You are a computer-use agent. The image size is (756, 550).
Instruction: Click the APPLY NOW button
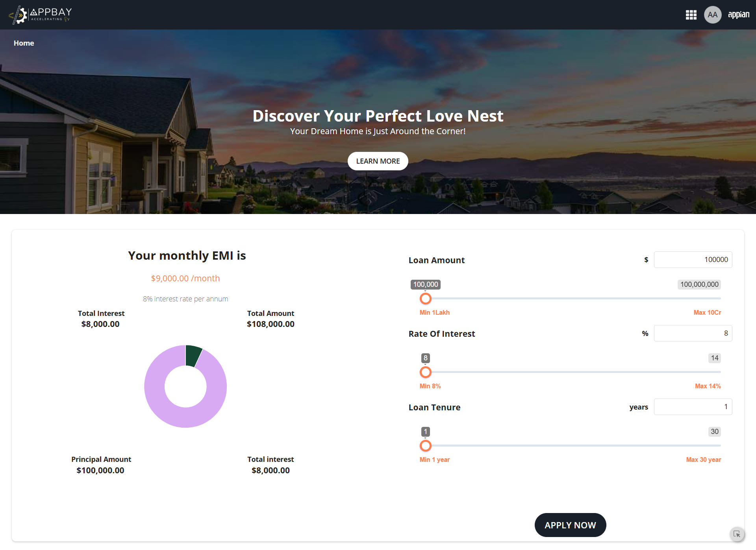pyautogui.click(x=570, y=525)
